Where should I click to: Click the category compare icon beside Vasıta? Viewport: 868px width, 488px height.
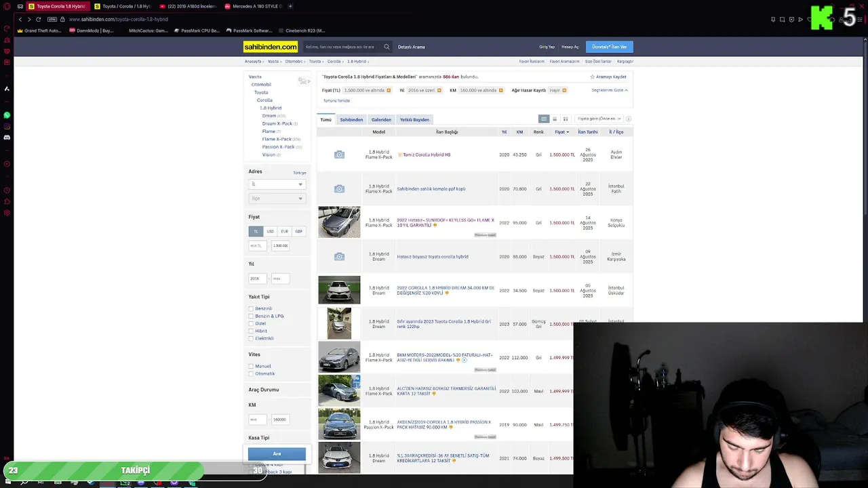(303, 81)
